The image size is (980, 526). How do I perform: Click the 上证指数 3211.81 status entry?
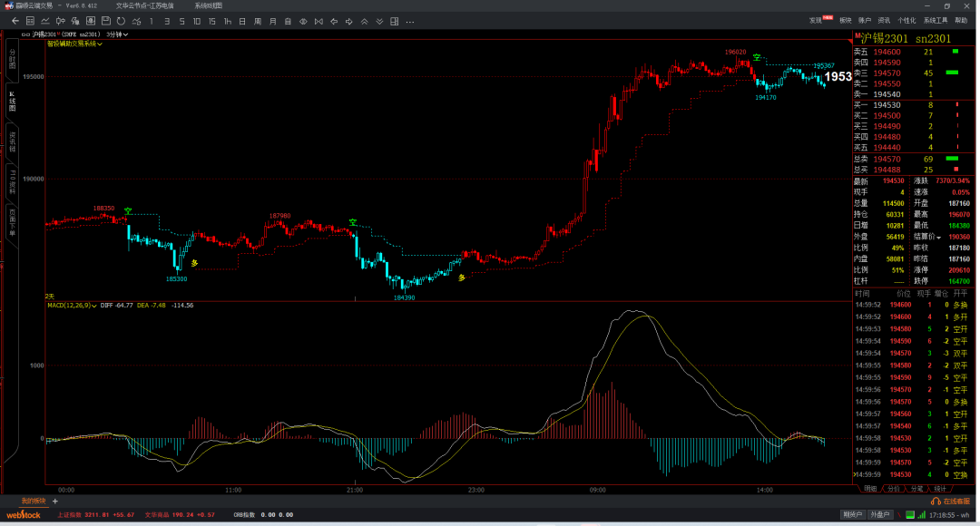[95, 515]
